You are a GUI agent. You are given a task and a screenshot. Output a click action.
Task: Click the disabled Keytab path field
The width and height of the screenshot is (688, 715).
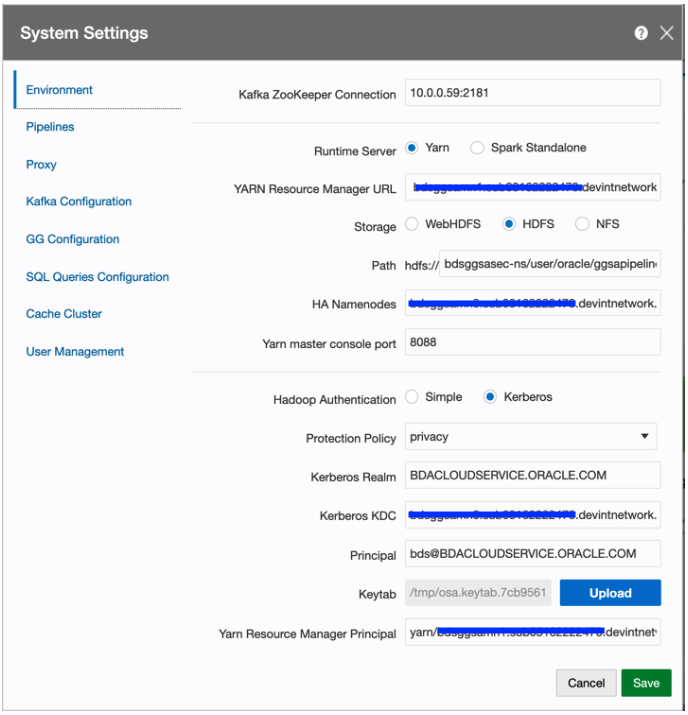pos(478,593)
